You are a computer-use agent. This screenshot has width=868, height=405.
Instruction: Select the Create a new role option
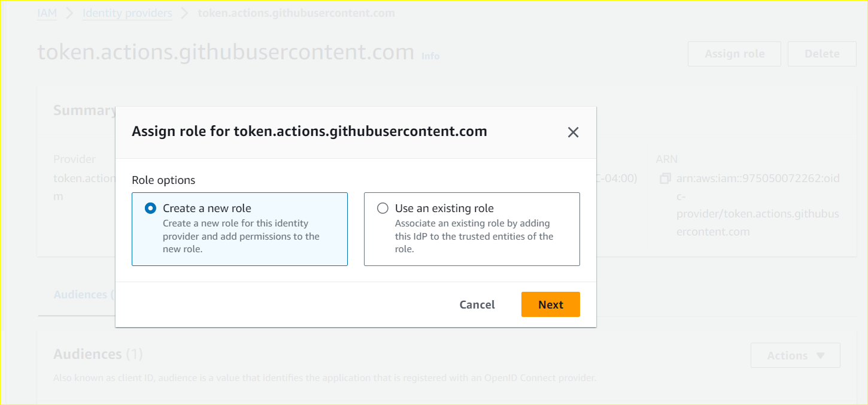click(x=150, y=208)
